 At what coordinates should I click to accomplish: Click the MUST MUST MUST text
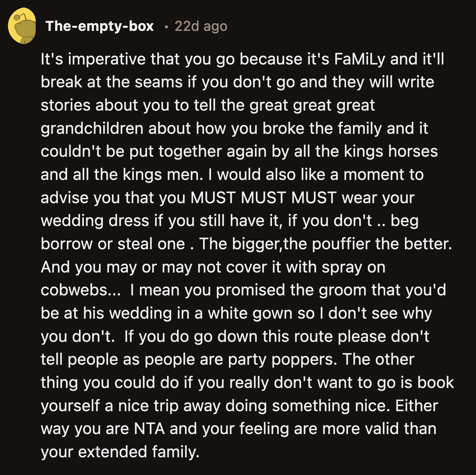pos(263,198)
